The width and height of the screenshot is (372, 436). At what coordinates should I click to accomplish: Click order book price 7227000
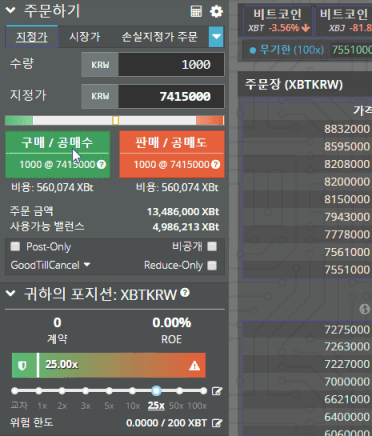coord(347,364)
